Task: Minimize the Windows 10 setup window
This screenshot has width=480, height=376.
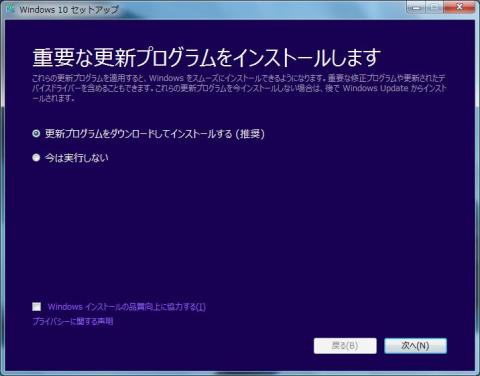Action: (416, 7)
